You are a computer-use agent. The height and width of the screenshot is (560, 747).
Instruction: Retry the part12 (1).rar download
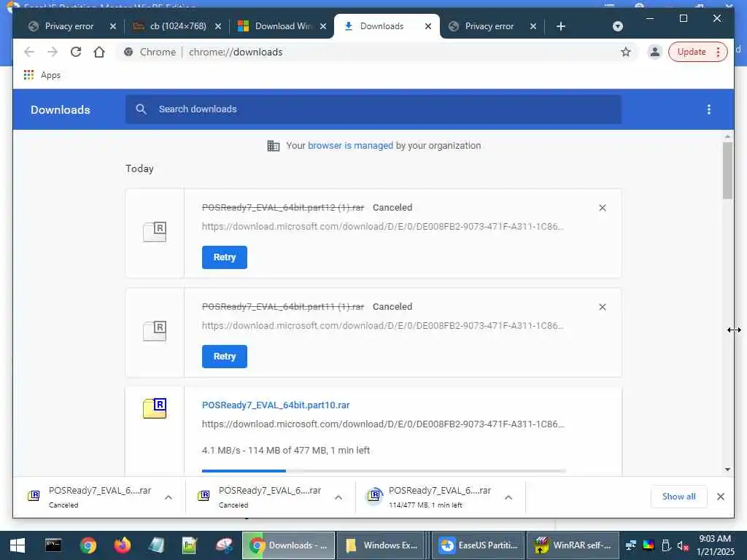(x=225, y=257)
